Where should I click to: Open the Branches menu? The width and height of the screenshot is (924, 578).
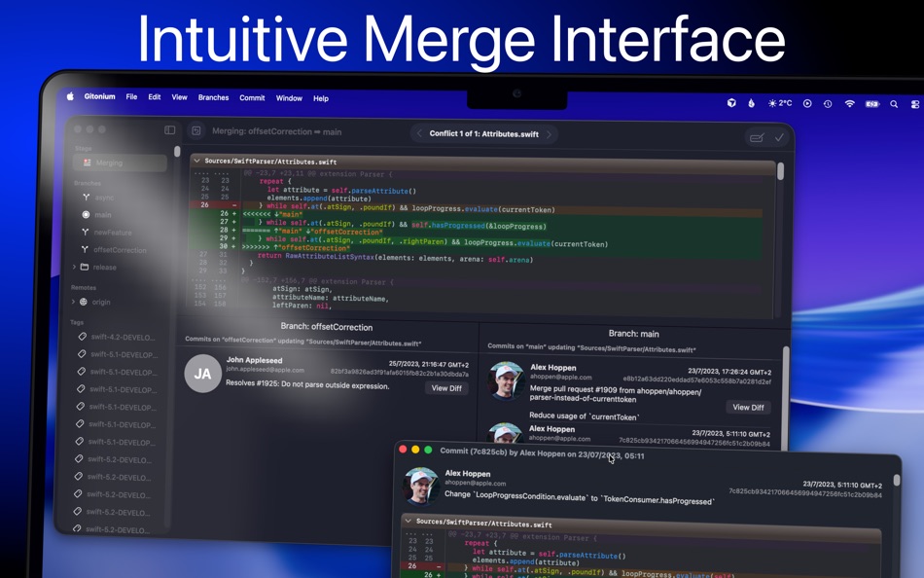pyautogui.click(x=213, y=97)
